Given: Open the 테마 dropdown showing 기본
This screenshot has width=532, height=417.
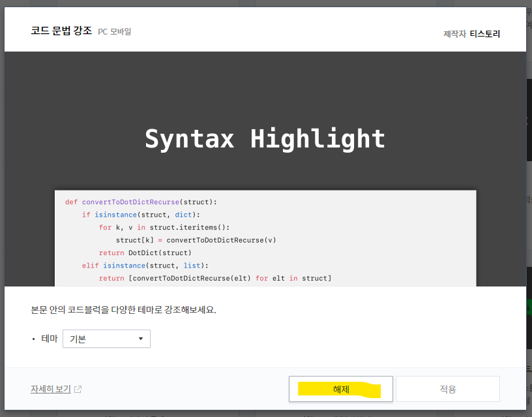Looking at the screenshot, I should point(106,339).
